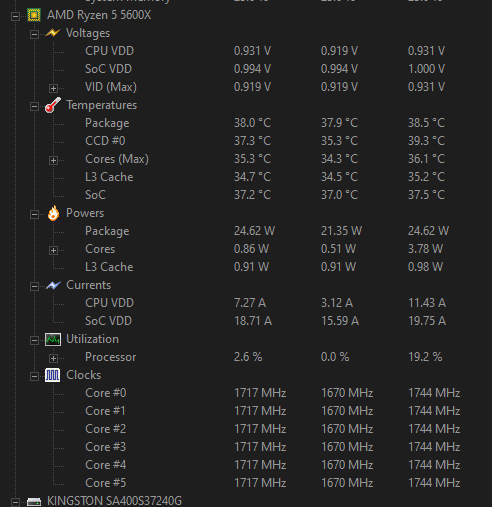This screenshot has width=492, height=507.
Task: Select the Core #1 clock row
Action: [x=105, y=411]
